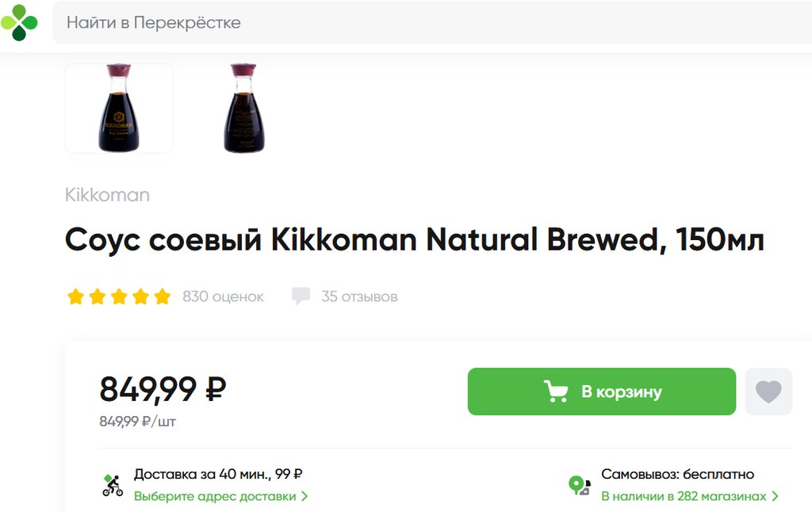Screen dimensions: 812x512
Task: Toggle the heart favorite button
Action: pos(768,392)
